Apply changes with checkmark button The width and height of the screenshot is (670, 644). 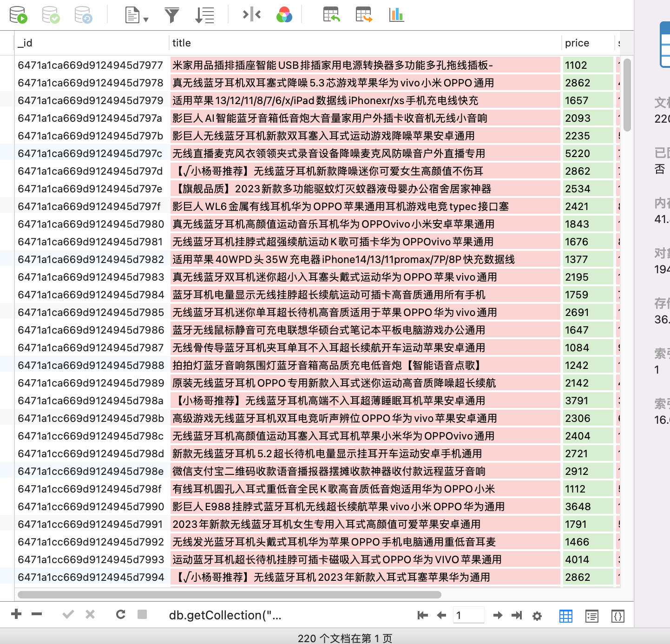[68, 615]
